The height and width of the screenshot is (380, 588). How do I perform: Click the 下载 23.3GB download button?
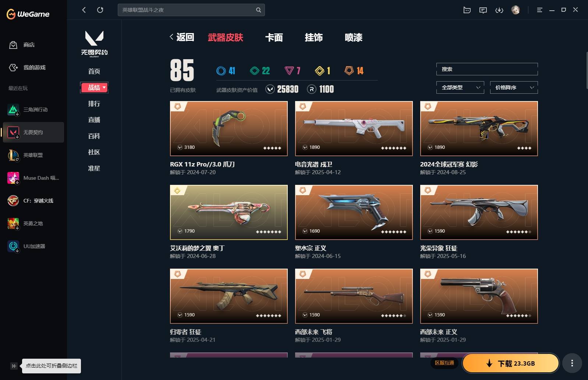coord(511,363)
